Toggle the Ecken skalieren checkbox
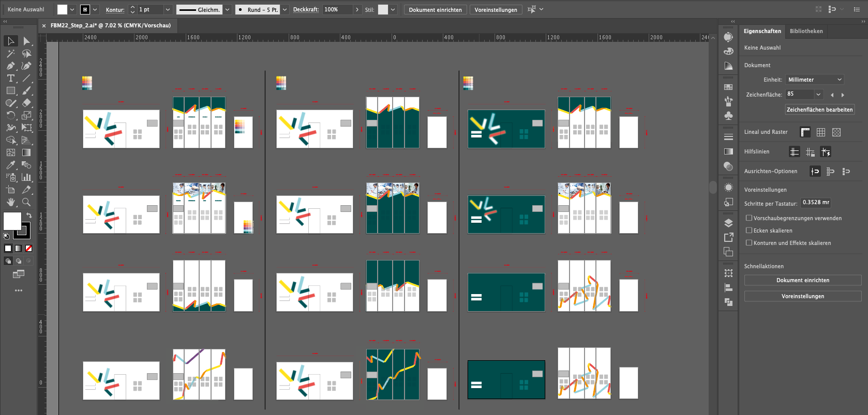The width and height of the screenshot is (868, 415). pyautogui.click(x=749, y=230)
